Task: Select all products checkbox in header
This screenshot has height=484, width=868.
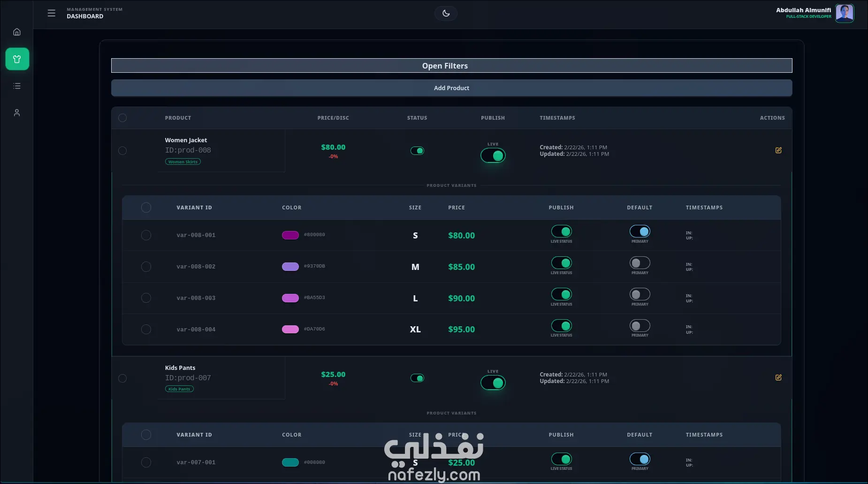Action: pos(122,118)
